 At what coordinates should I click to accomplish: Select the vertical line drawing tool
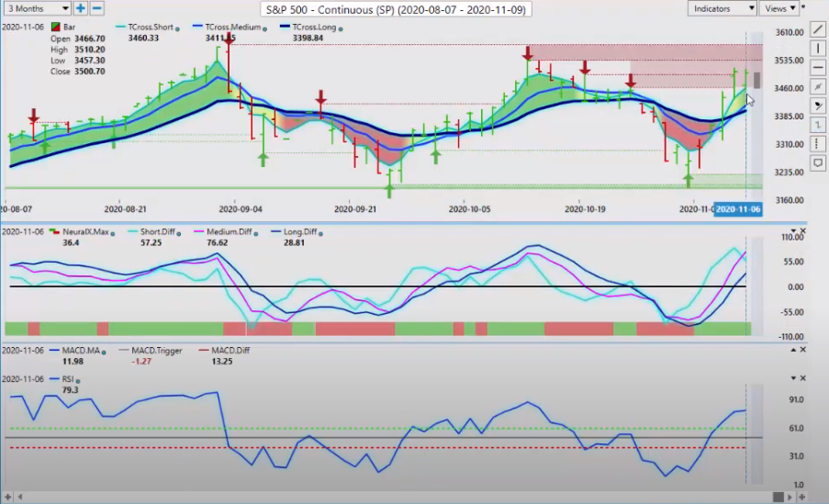tap(817, 49)
